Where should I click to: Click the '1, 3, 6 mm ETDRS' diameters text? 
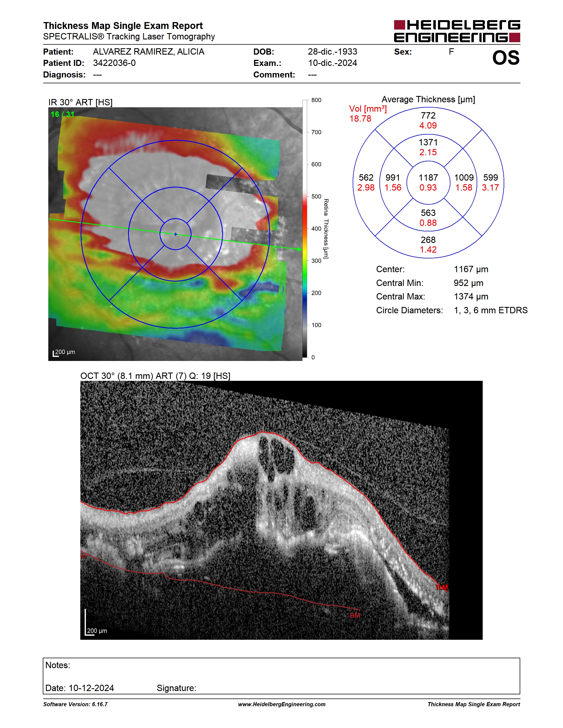491,310
